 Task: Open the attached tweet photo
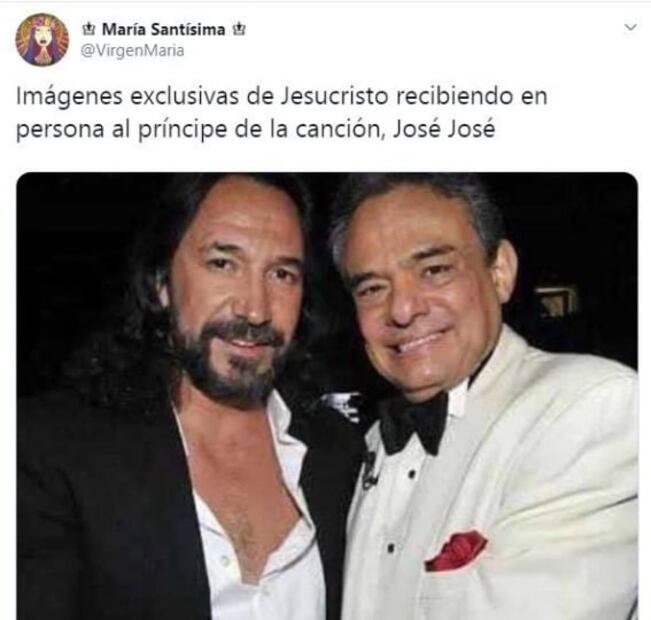pyautogui.click(x=327, y=396)
